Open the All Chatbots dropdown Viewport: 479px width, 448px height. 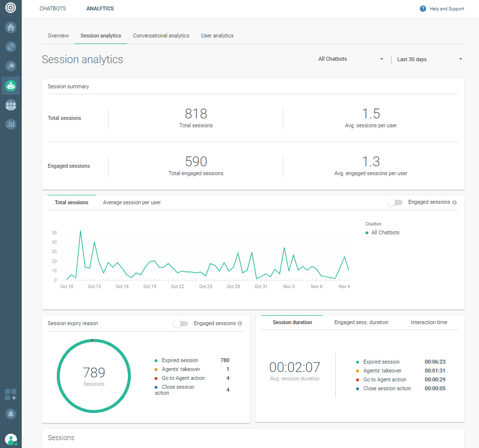click(351, 59)
